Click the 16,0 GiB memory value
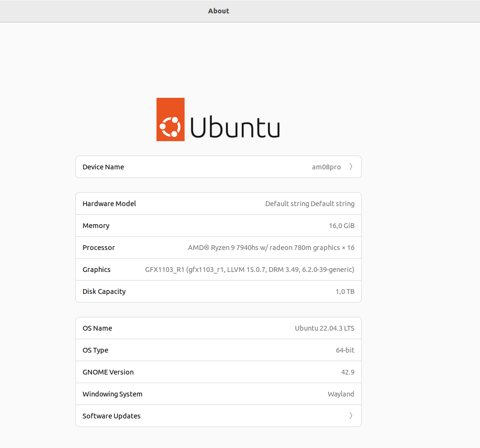The image size is (480, 448). [x=342, y=226]
